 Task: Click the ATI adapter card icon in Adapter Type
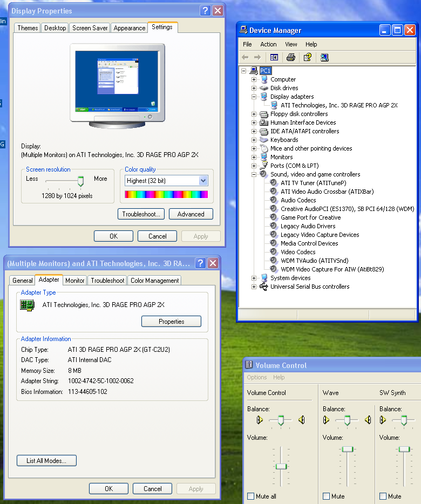click(x=27, y=305)
